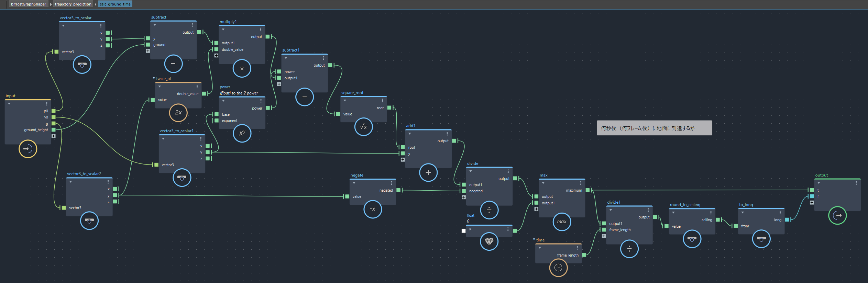
Task: Click the negate -x node icon
Action: point(372,209)
